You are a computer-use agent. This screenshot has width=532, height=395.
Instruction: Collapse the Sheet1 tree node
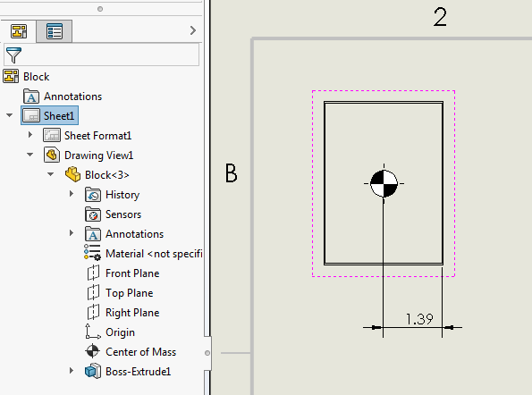coord(10,115)
